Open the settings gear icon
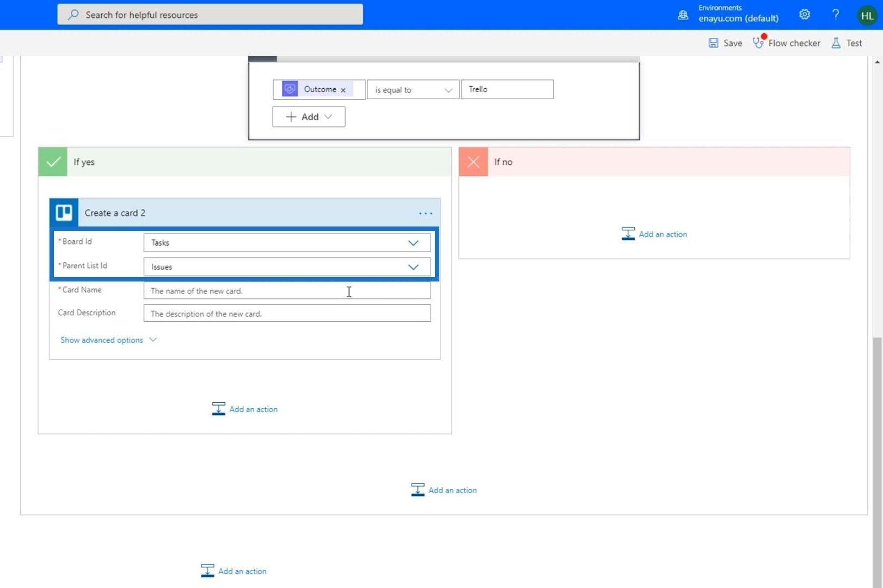Viewport: 883px width, 588px height. click(x=805, y=15)
